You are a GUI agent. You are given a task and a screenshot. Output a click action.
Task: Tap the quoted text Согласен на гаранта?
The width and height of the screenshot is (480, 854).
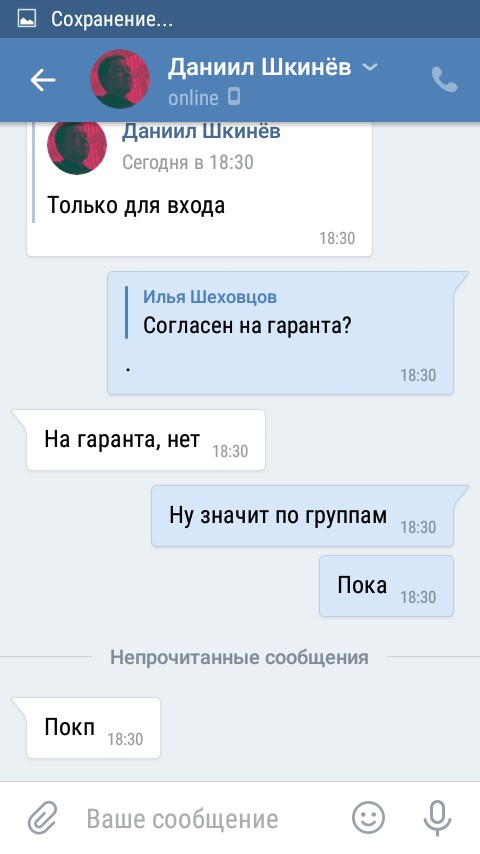247,325
